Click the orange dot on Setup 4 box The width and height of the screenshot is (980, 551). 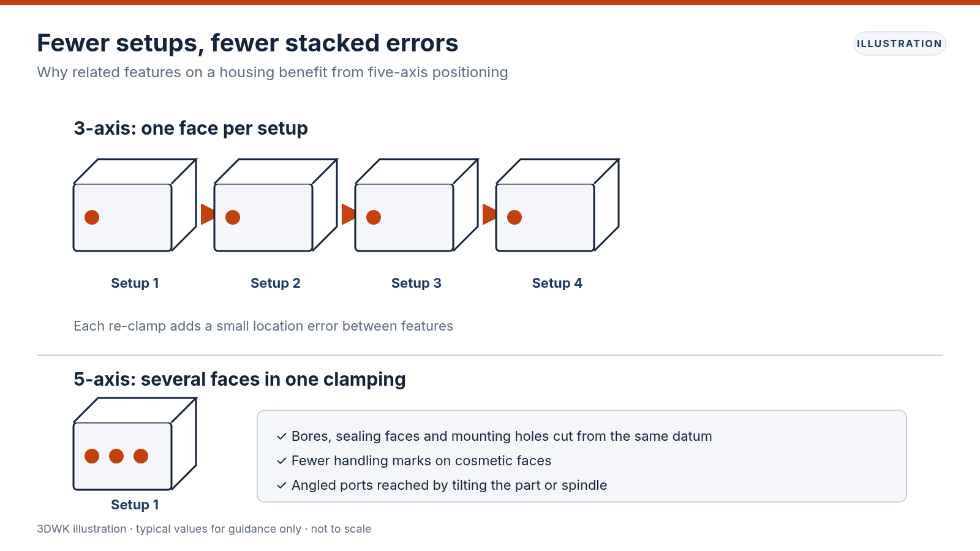[514, 217]
